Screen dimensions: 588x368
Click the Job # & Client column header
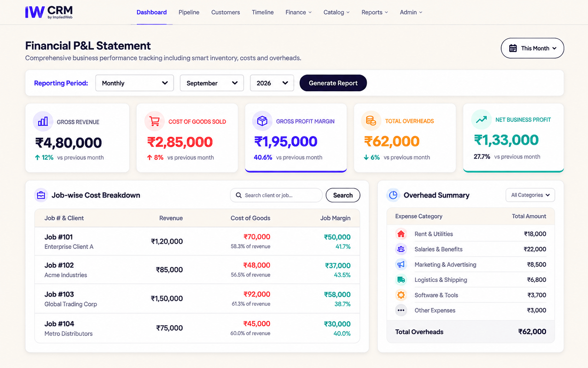pyautogui.click(x=64, y=218)
